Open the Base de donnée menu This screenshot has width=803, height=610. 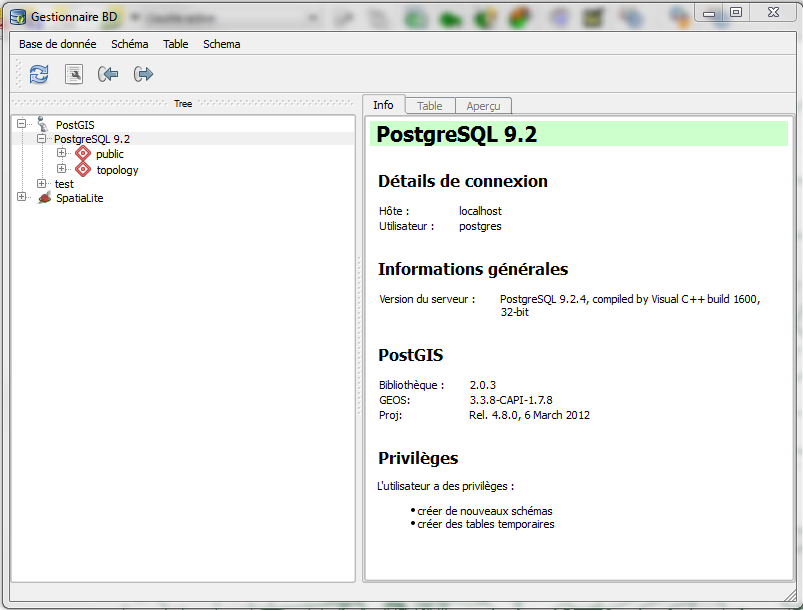click(58, 44)
